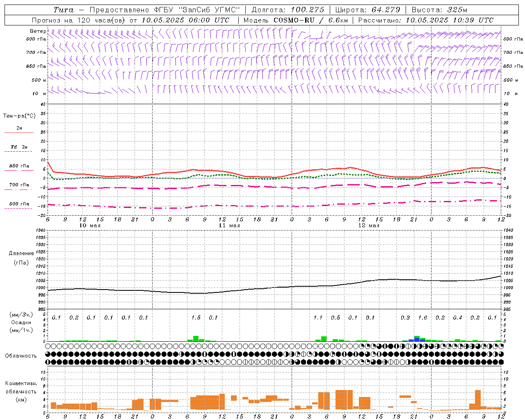The height and width of the screenshot is (420, 525).
Task: Click the "Давление" pressure panel label
Action: pos(21,253)
